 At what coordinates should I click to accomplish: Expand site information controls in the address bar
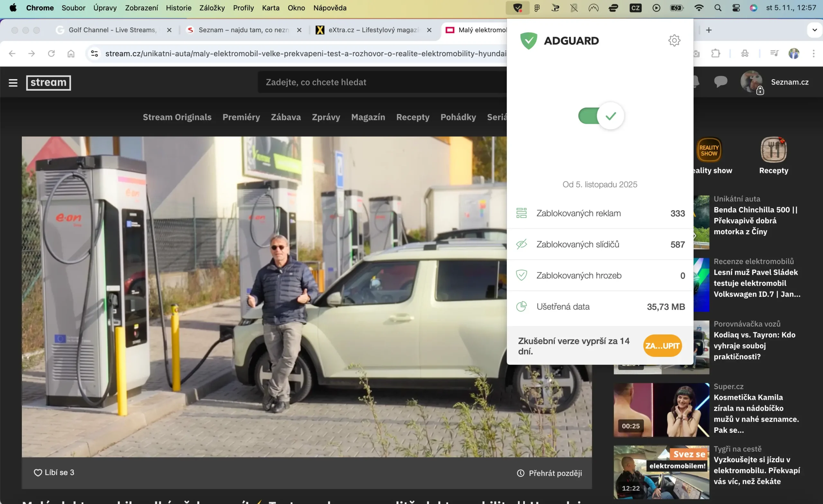point(94,53)
